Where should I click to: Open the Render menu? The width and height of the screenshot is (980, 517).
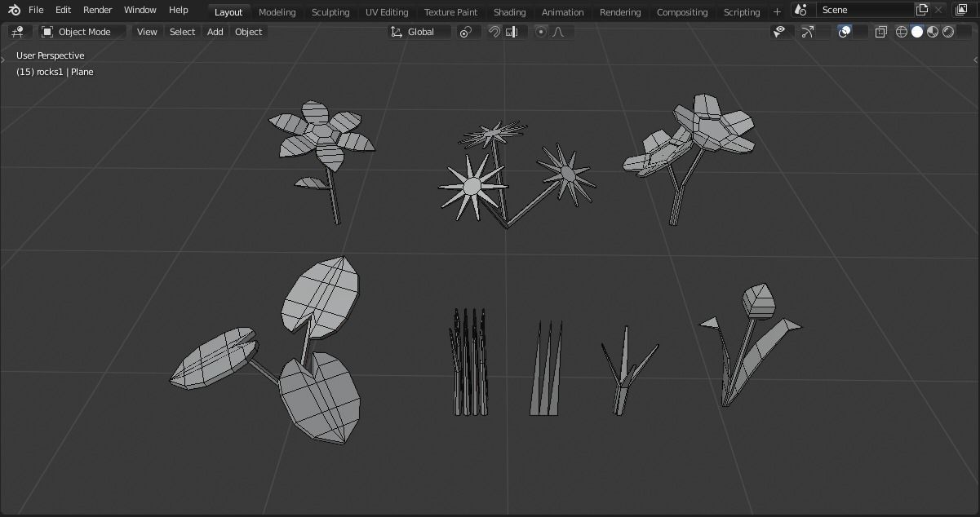click(98, 10)
